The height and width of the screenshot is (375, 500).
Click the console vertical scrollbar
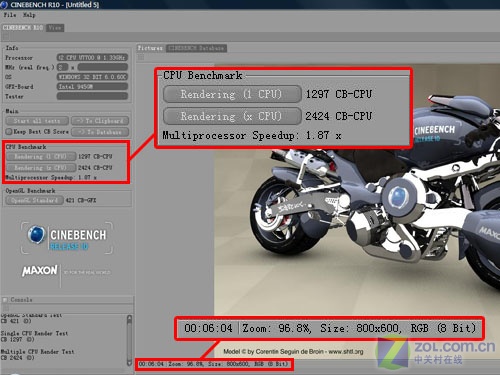tap(129, 340)
